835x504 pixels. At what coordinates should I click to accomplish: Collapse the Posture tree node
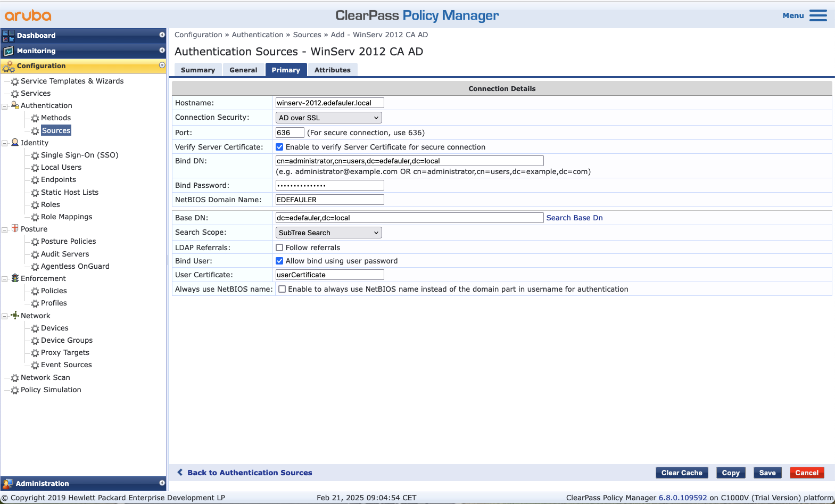tap(5, 230)
